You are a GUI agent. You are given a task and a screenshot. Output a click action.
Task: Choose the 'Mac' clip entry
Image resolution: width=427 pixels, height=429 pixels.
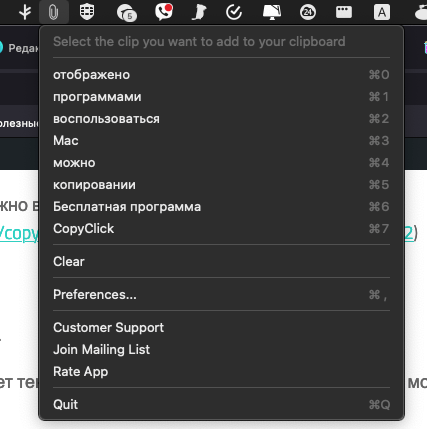coord(221,141)
